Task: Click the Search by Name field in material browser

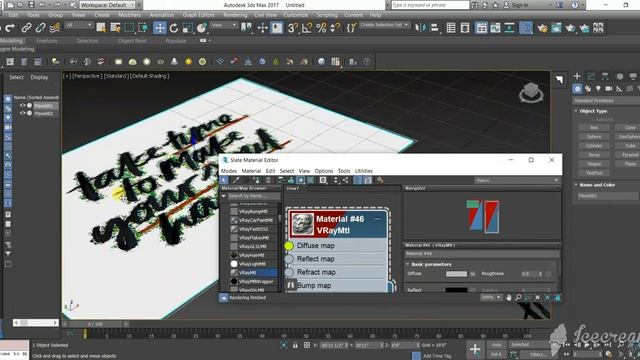Action: (253, 196)
